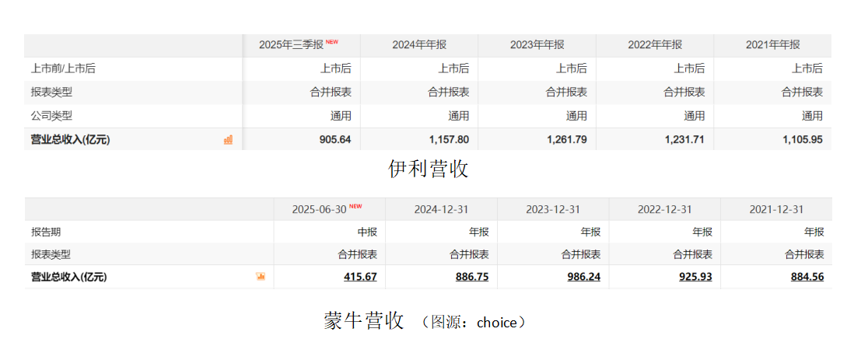
Task: Click the 公司类型 row label
Action: [51, 117]
